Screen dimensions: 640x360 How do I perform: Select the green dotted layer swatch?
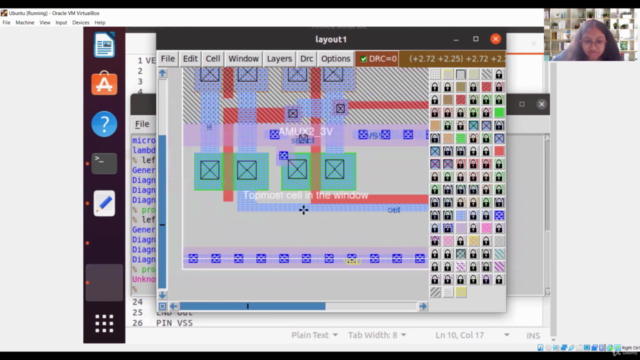pos(461,138)
